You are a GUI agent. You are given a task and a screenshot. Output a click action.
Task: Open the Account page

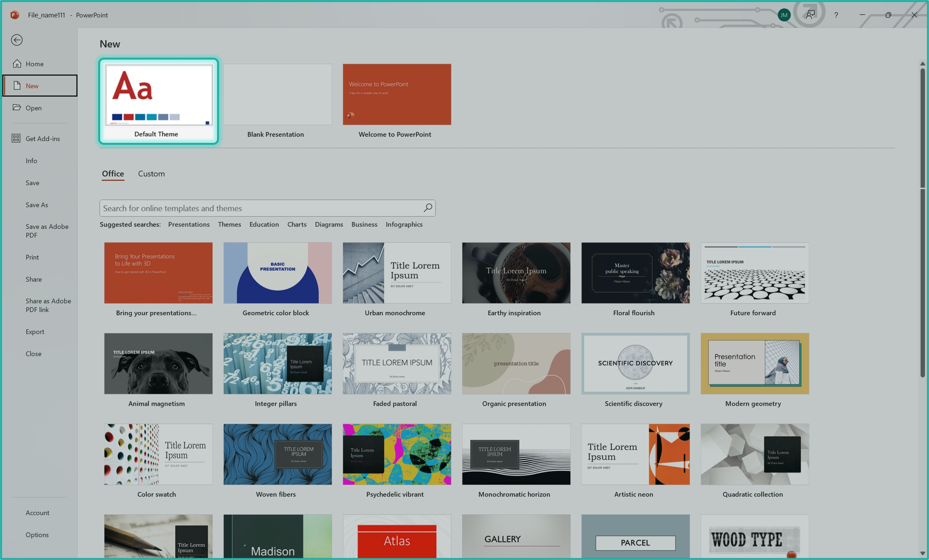tap(37, 513)
